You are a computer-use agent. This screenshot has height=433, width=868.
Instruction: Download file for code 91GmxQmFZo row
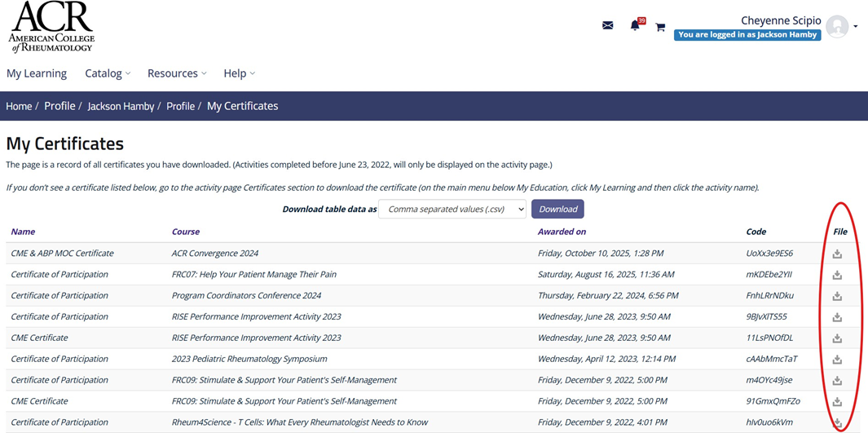[837, 401]
